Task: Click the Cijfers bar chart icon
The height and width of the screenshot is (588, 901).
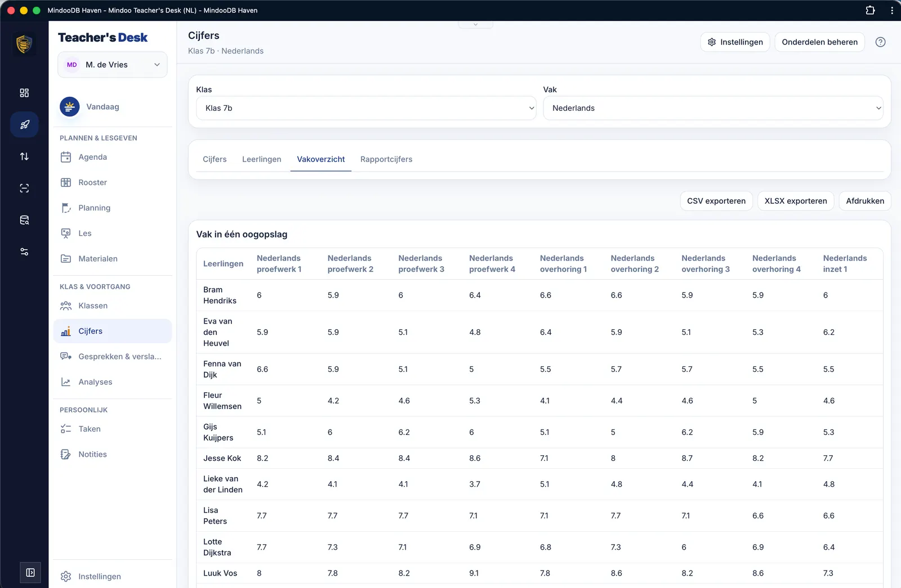Action: click(x=66, y=331)
